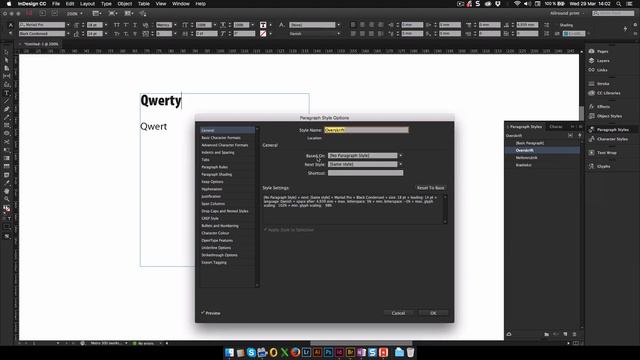Viewport: 640px width, 360px height.
Task: Delete style trash icon in Paragraph Styles panel
Action: (574, 334)
